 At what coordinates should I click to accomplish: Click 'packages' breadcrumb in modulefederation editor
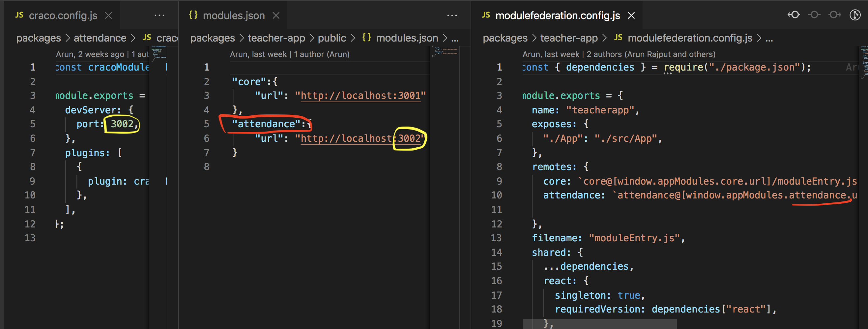pyautogui.click(x=505, y=38)
